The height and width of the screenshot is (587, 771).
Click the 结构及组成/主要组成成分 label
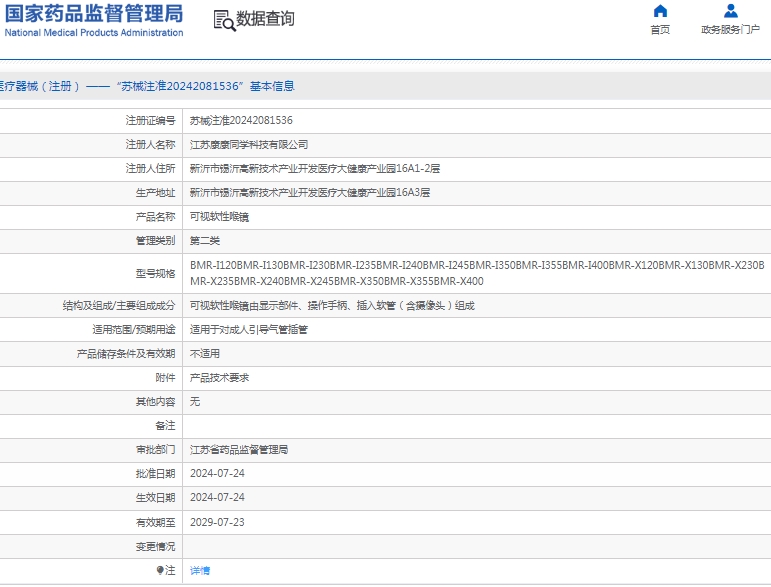[119, 306]
